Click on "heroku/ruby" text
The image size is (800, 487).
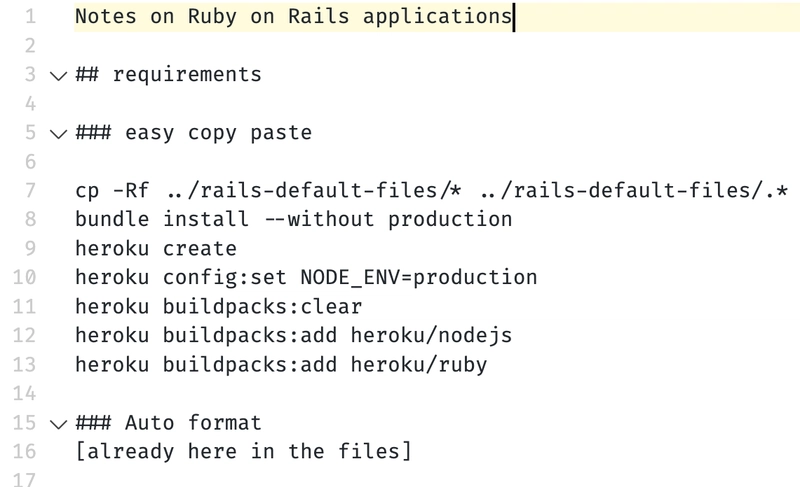tap(419, 365)
